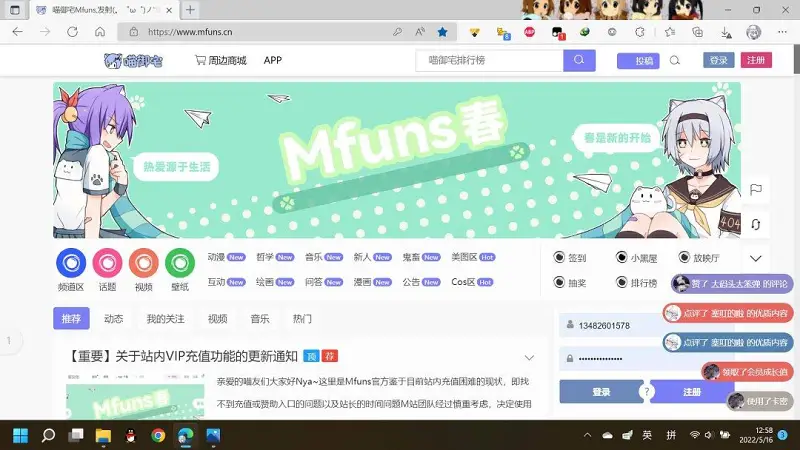The width and height of the screenshot is (800, 450).
Task: Select the 抽奖 lottery option
Action: click(570, 283)
